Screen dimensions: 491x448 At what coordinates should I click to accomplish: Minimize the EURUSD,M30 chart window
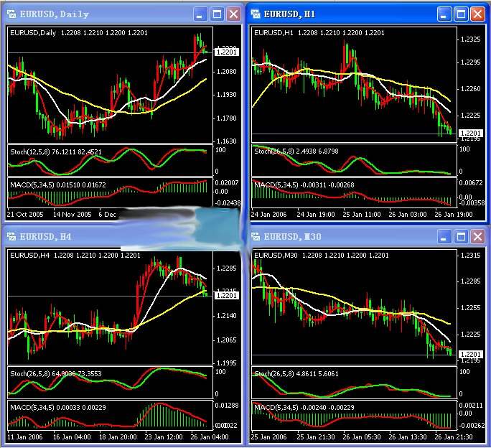pos(444,237)
